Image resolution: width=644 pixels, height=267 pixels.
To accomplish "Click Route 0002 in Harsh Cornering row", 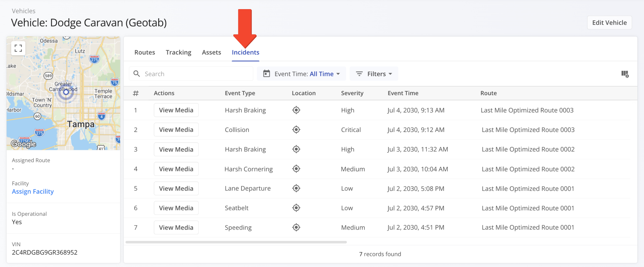I will click(528, 169).
